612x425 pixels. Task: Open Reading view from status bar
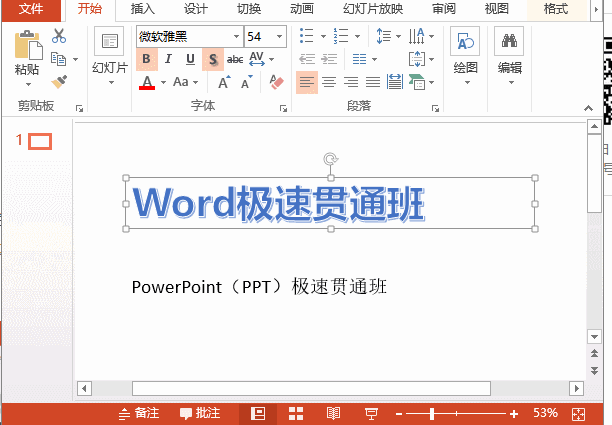[333, 413]
